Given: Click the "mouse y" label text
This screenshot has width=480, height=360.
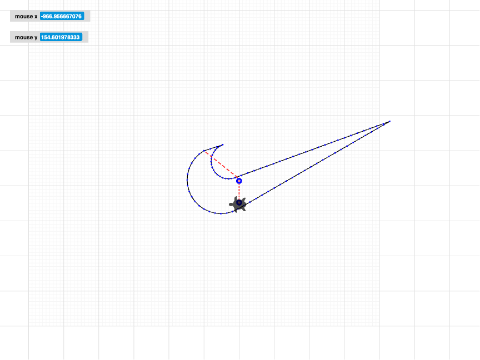Looking at the screenshot, I should tap(26, 37).
